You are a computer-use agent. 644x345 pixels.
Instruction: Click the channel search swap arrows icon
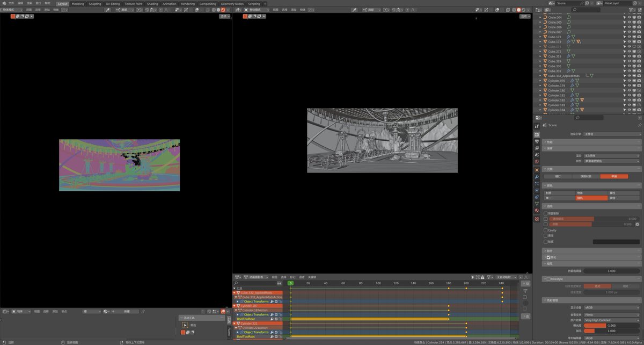coord(279,283)
